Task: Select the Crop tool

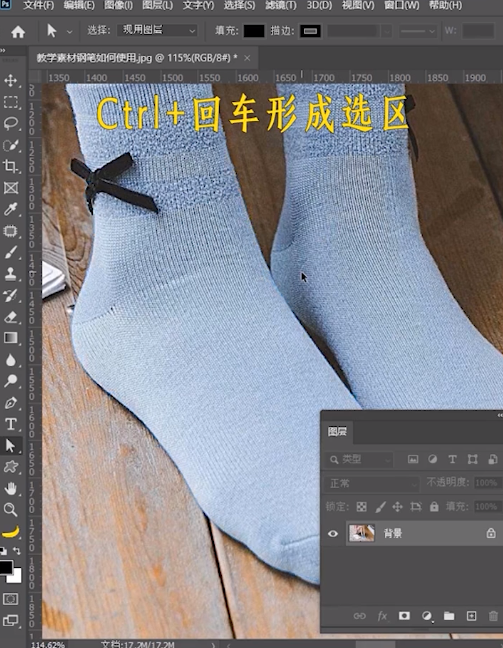Action: point(11,167)
